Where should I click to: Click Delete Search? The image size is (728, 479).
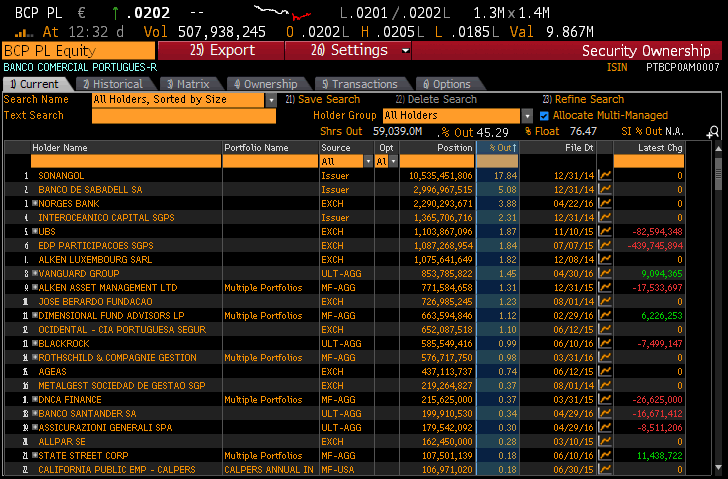[x=436, y=99]
